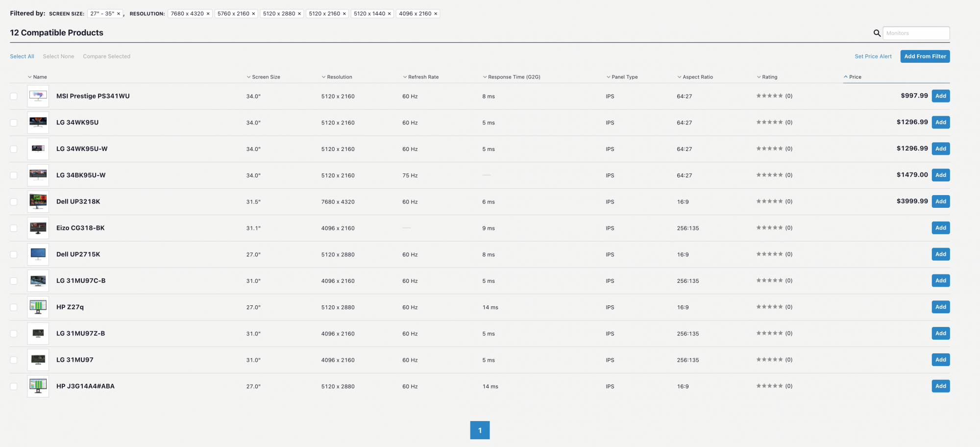Open LG 31MU97 product thumbnail
The width and height of the screenshot is (980, 447).
coord(38,360)
